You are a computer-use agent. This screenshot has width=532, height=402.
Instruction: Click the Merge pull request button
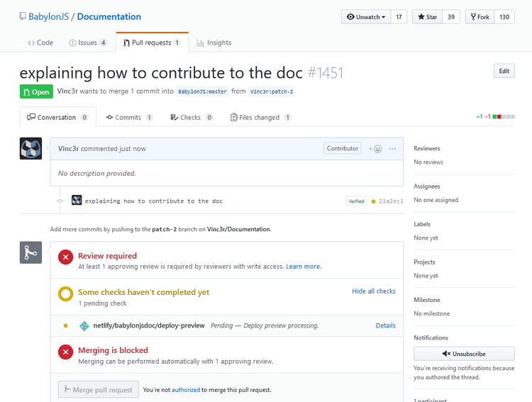[x=99, y=389]
